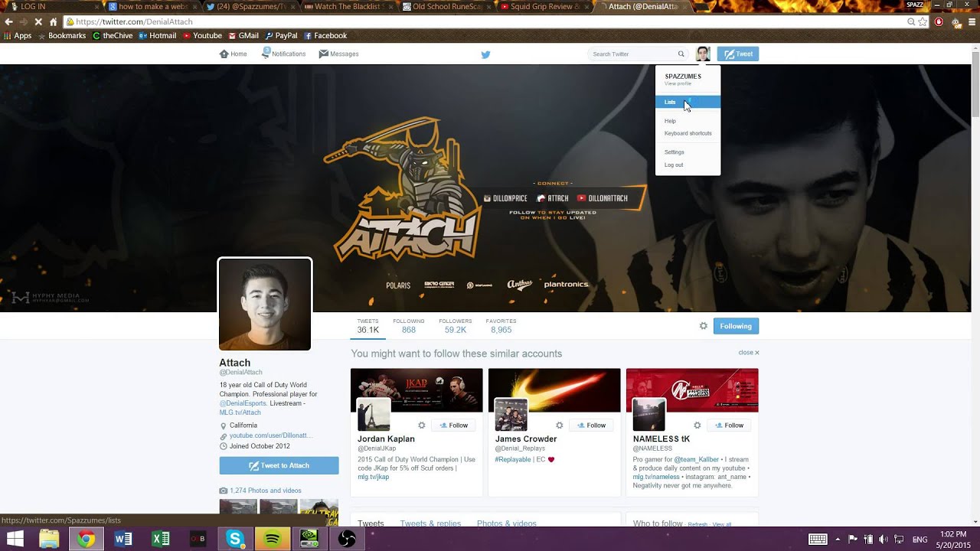Click the @DenialEsports link in bio

[243, 403]
